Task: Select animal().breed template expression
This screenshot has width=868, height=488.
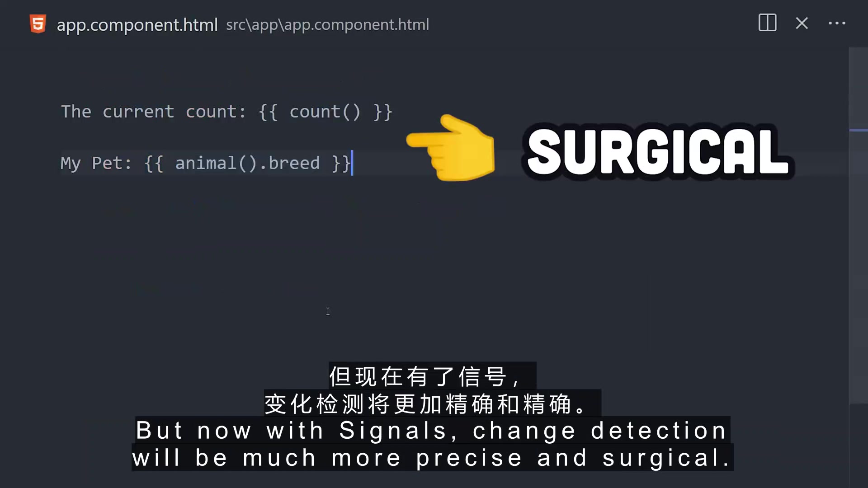Action: pyautogui.click(x=247, y=163)
